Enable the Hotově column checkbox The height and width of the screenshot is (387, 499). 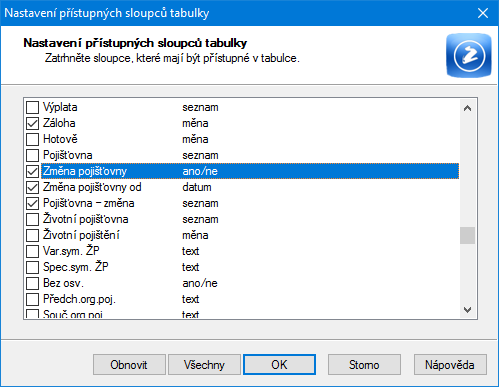pos(32,140)
